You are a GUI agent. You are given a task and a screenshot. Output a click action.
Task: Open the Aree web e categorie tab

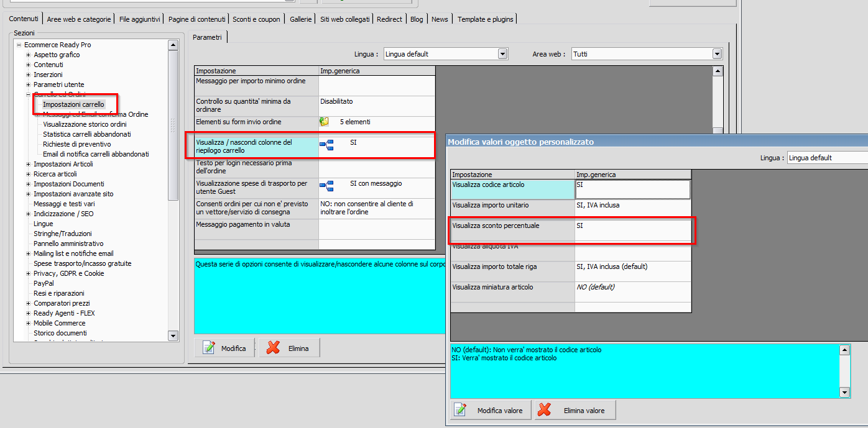coord(79,19)
